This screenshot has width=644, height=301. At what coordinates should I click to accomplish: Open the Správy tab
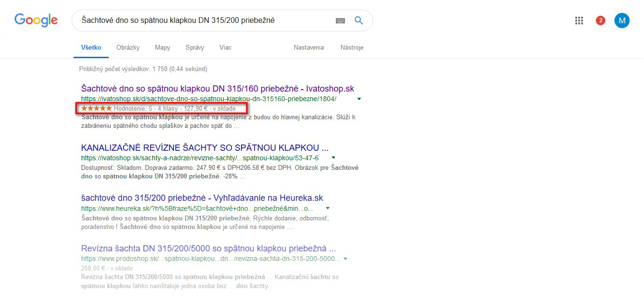[195, 48]
